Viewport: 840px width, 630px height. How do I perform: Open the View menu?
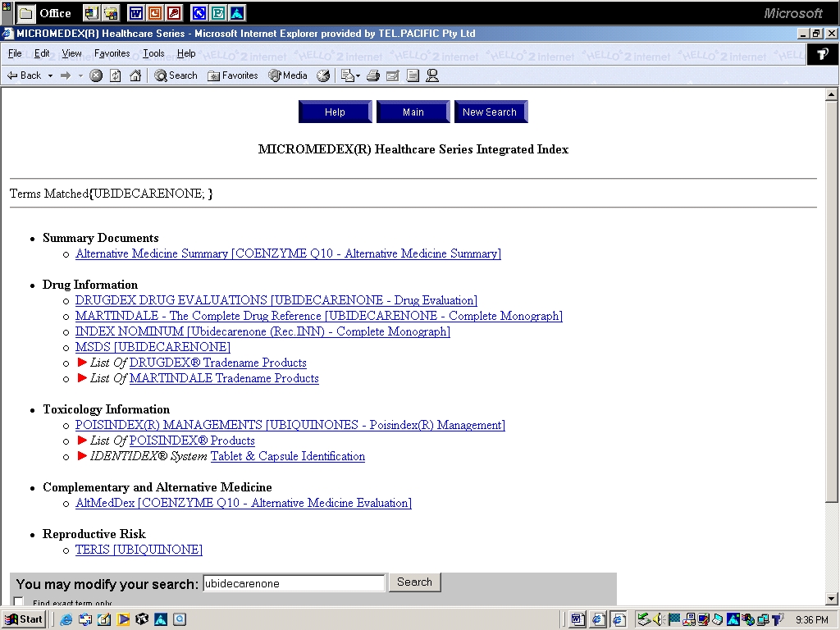tap(71, 53)
